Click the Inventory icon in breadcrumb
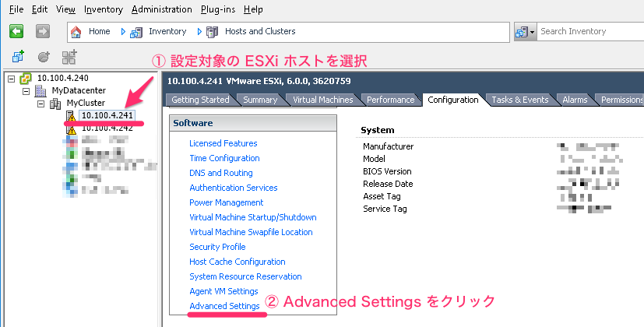This screenshot has height=327, width=644. 136,32
